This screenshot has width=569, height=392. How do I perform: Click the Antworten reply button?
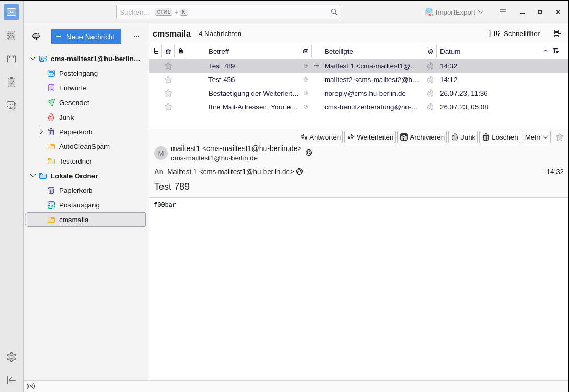point(320,137)
